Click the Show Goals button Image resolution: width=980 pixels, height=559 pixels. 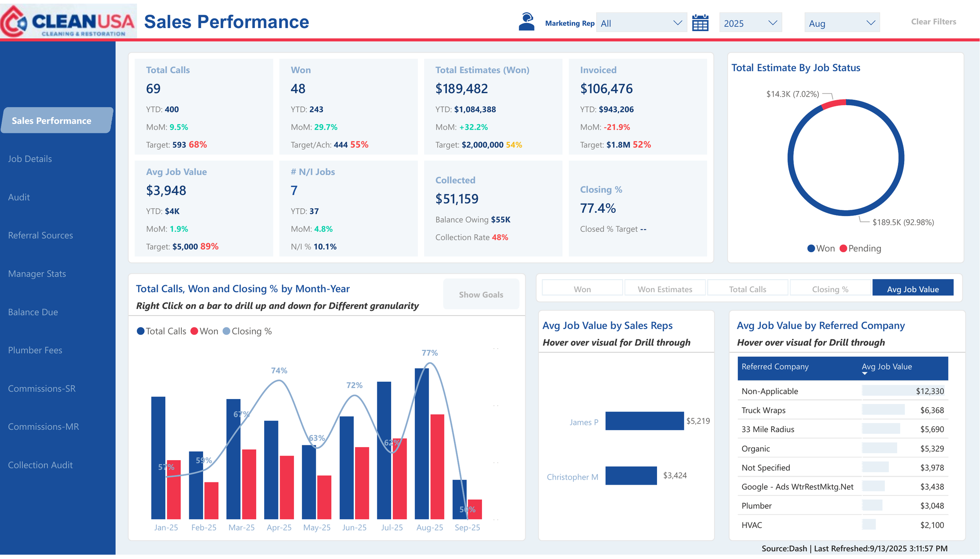481,294
